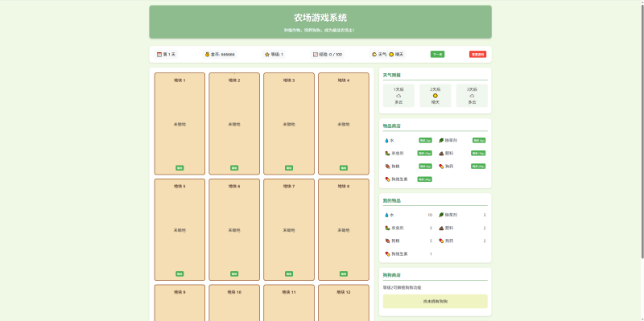
Task: Click the 经验: 0 / 100 text
Action: pos(331,54)
